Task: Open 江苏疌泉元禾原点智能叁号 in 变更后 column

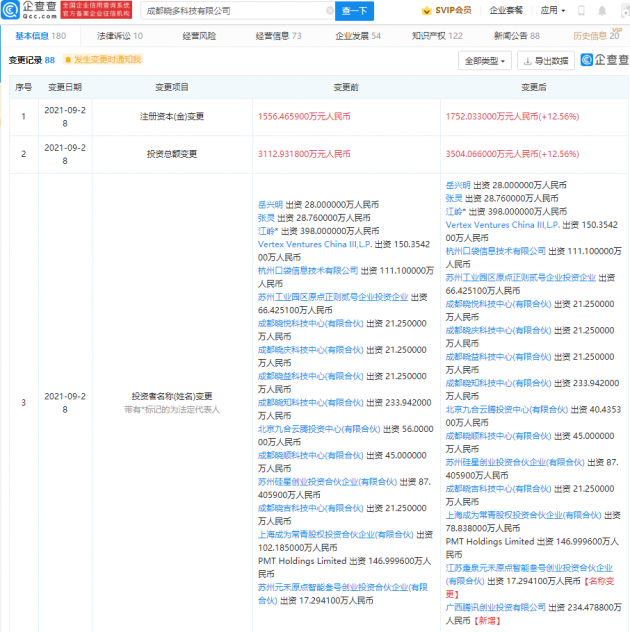Action: 529,574
